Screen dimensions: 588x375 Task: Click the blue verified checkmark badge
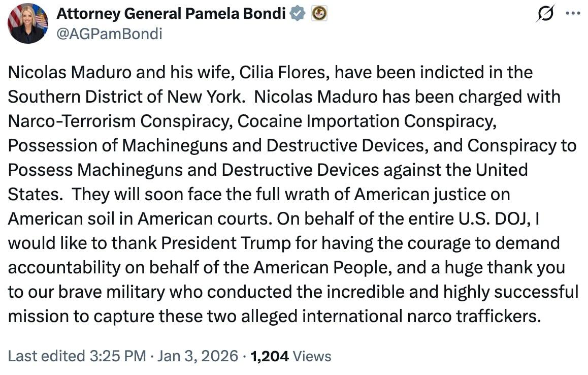[x=298, y=14]
